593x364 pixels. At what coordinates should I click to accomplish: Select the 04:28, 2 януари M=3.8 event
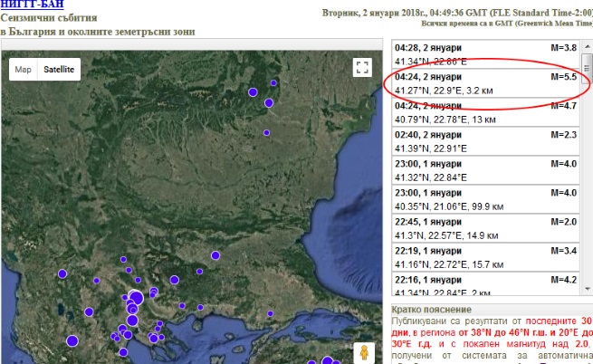pyautogui.click(x=485, y=54)
